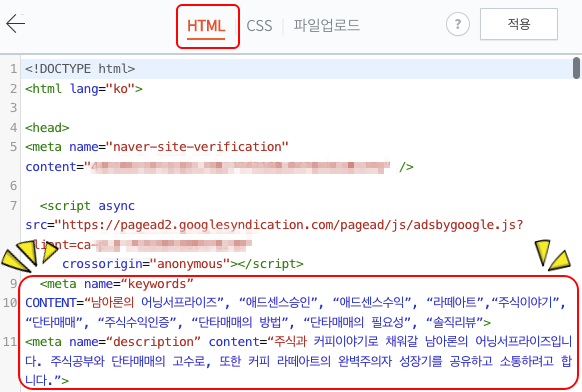Image resolution: width=582 pixels, height=392 pixels.
Task: Go back with the left arrow icon
Action: [16, 23]
